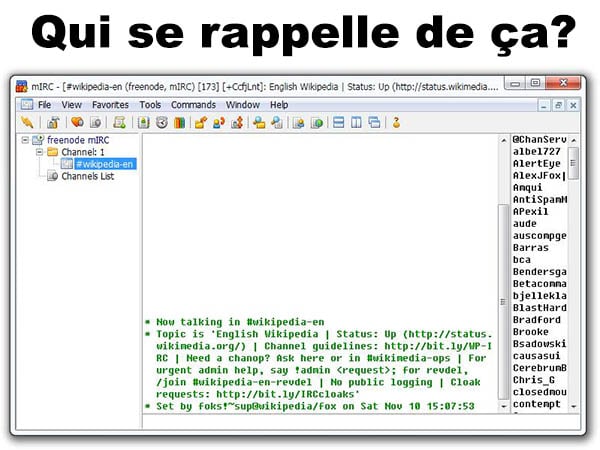Open the Favorites heart toolbar icon

click(x=77, y=122)
